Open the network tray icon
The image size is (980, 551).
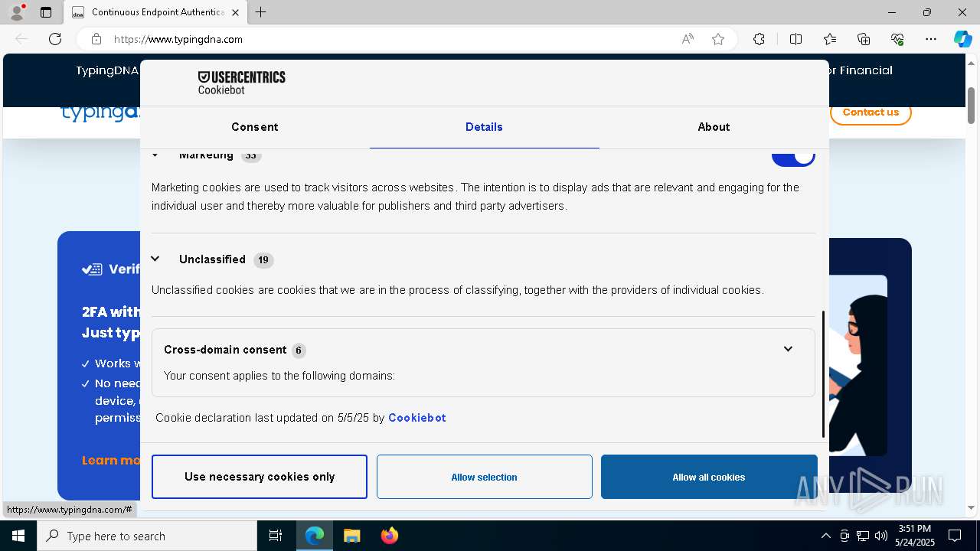863,536
